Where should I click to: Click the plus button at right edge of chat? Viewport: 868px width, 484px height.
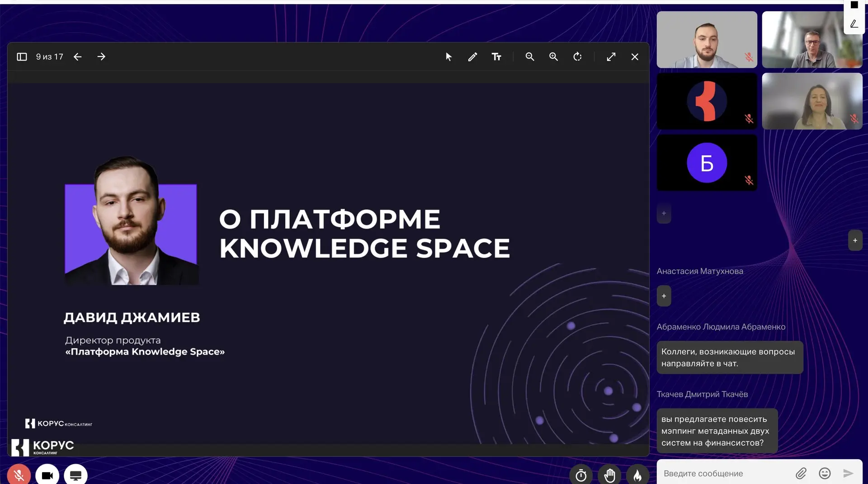pos(855,240)
